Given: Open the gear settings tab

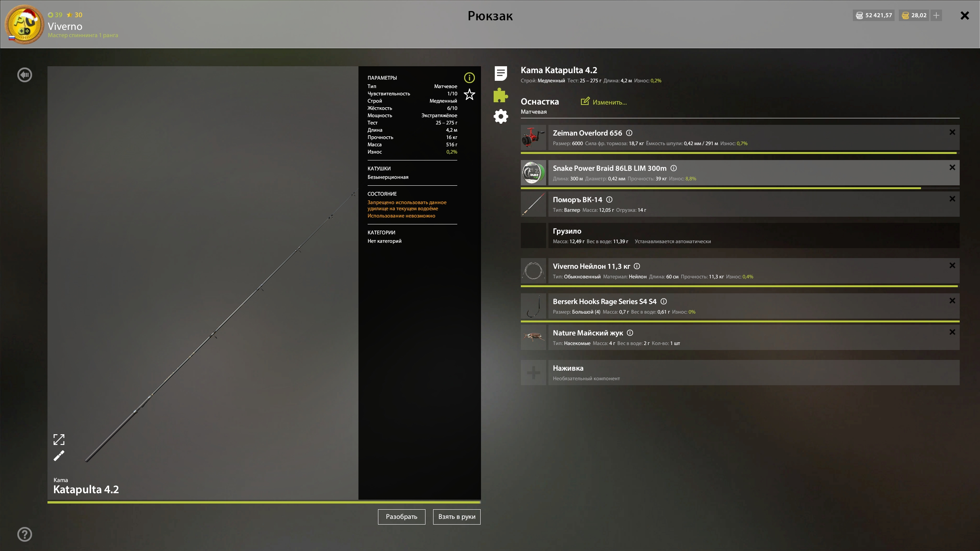Looking at the screenshot, I should tap(501, 116).
